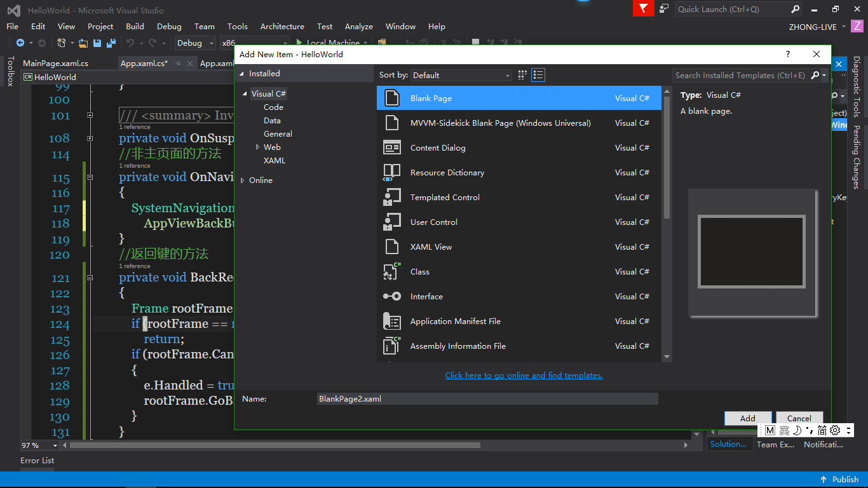This screenshot has height=488, width=868.
Task: Switch template list to small icons view
Action: 522,75
